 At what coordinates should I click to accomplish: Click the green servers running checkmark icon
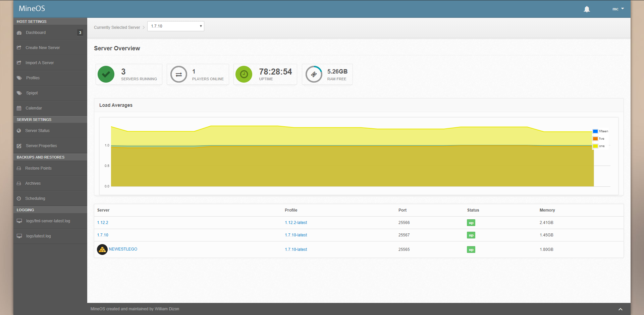pyautogui.click(x=106, y=74)
